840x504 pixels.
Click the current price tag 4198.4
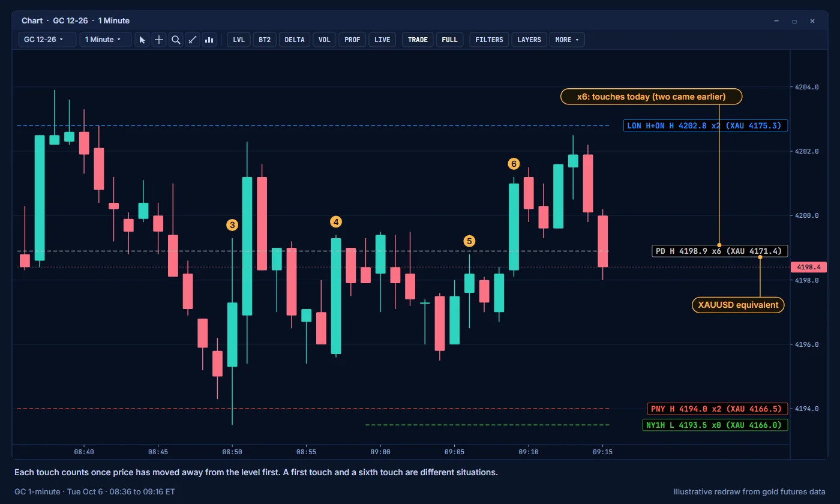809,267
